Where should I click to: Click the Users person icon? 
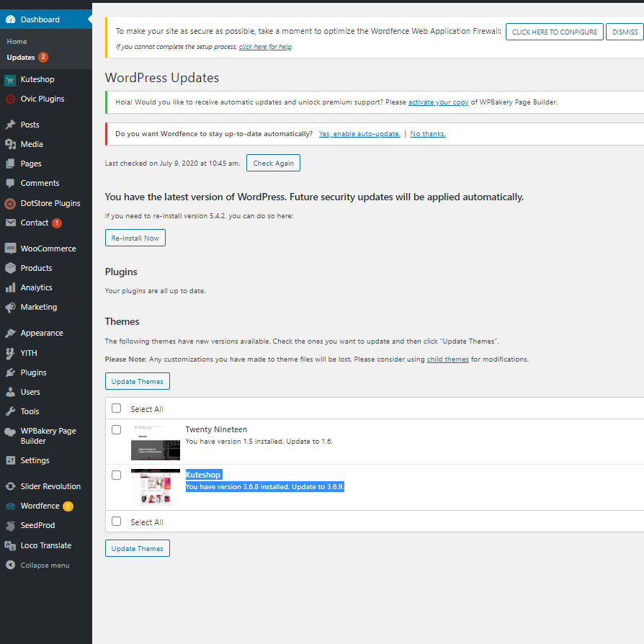(x=10, y=392)
